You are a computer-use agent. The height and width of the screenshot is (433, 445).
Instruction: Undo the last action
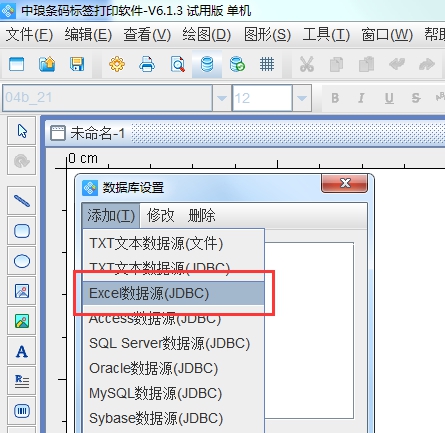(397, 64)
